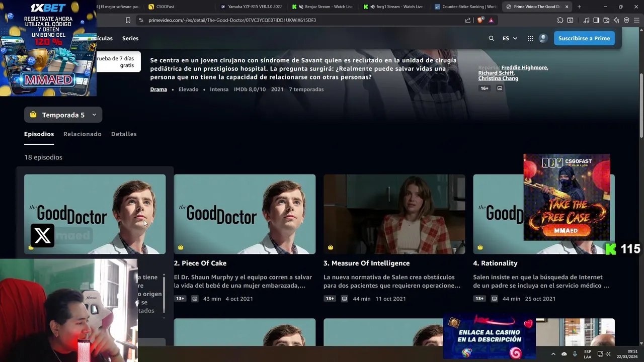Click subtitles icon under Rationality episode
This screenshot has height=362, width=644.
point(494,299)
